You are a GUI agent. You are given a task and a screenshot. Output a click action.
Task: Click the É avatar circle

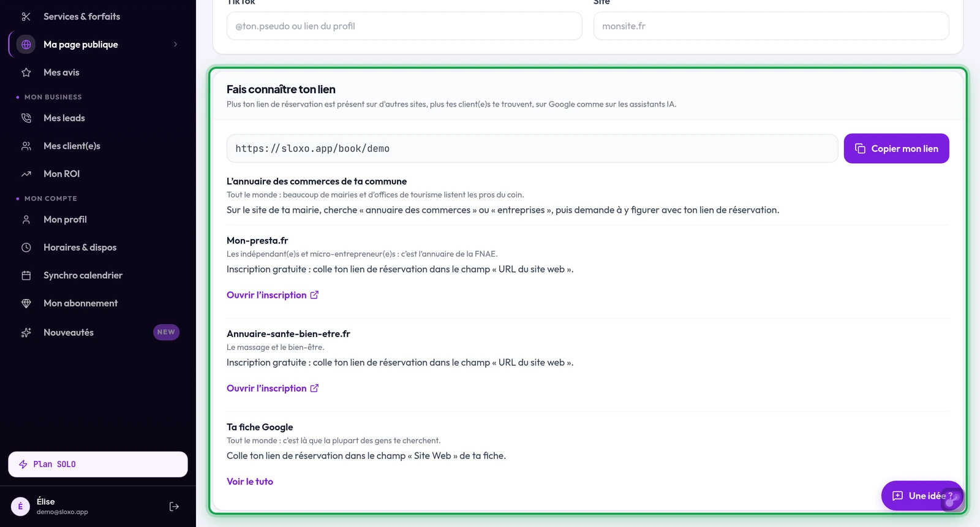coord(20,506)
